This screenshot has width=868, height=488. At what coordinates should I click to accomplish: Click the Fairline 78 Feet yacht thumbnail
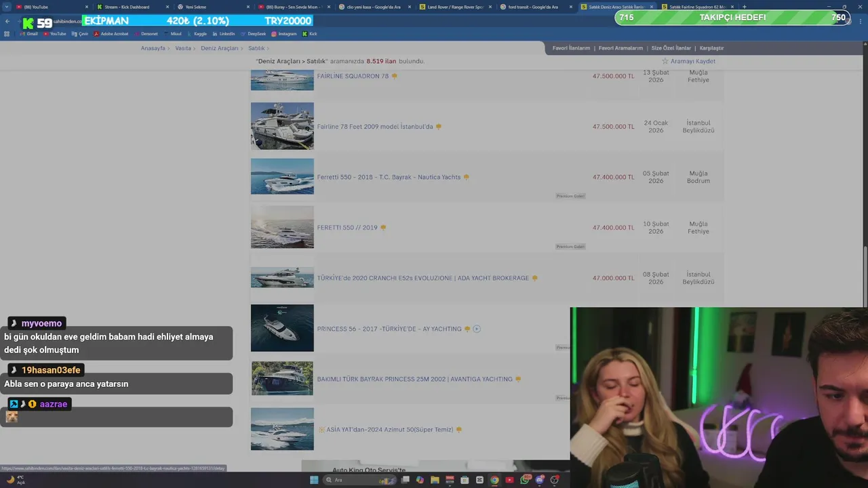282,126
